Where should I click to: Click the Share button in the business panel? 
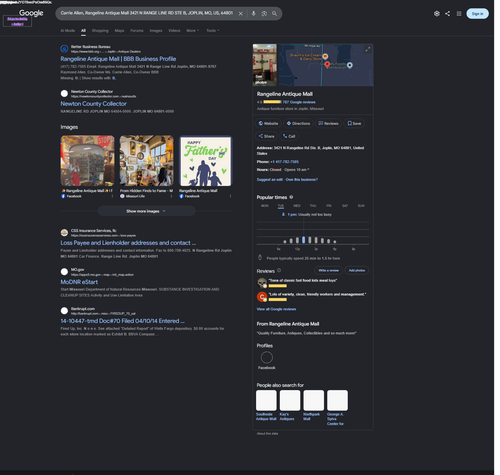point(266,136)
